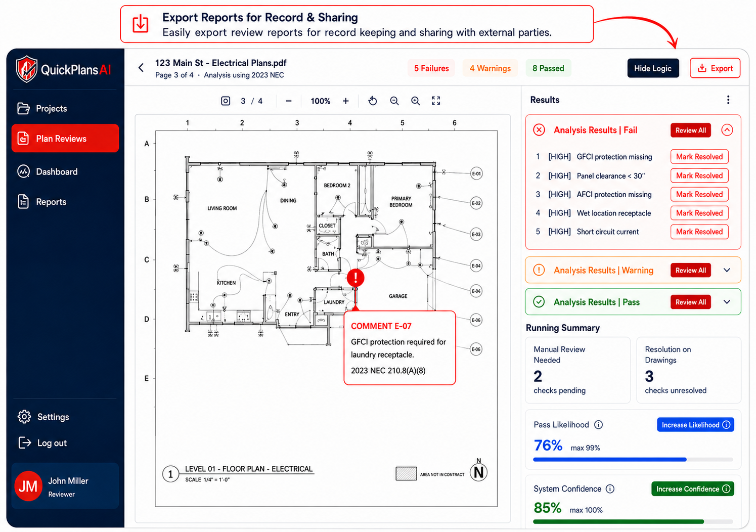This screenshot has height=532, width=756.
Task: Open the Manual Review Needed card
Action: pos(577,370)
